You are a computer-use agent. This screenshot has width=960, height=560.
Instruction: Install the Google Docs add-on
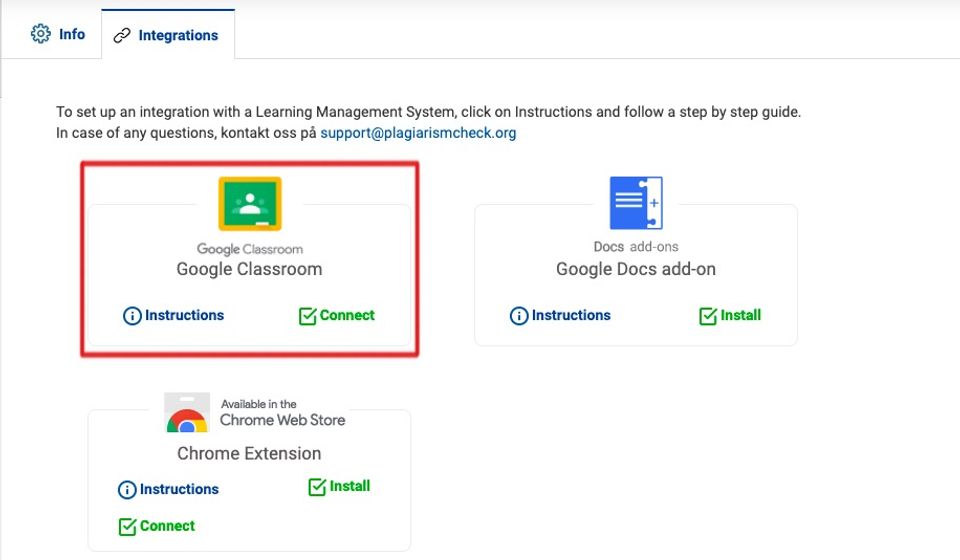click(740, 315)
